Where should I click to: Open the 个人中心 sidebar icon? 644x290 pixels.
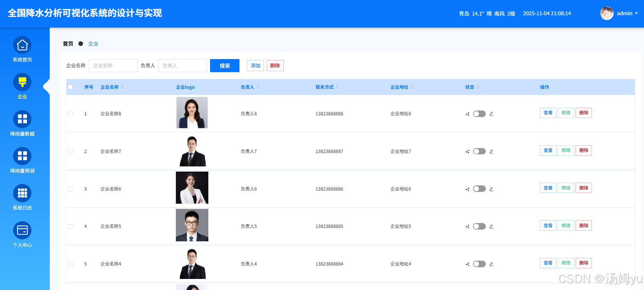22,230
